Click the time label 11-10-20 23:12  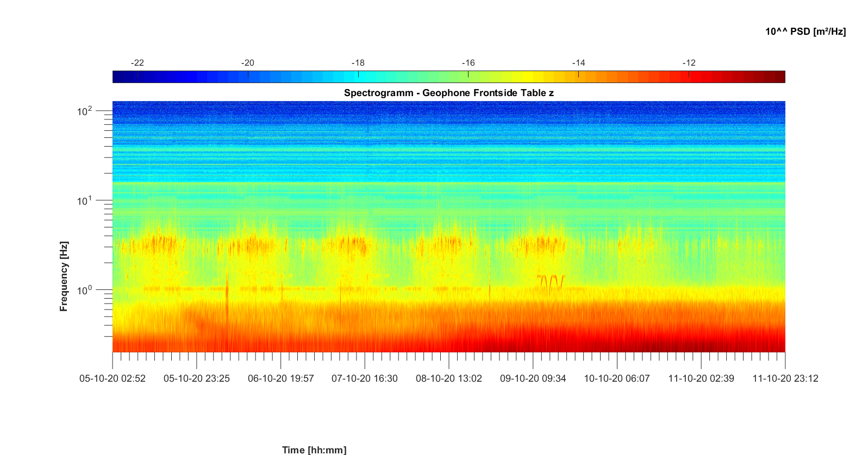(785, 378)
